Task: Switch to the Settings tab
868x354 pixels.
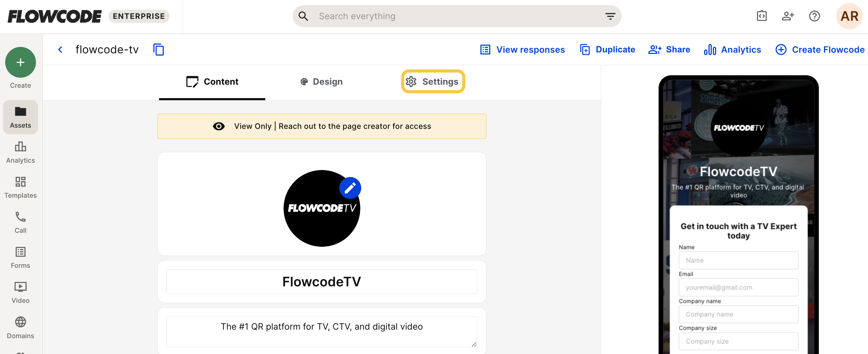Action: click(433, 81)
